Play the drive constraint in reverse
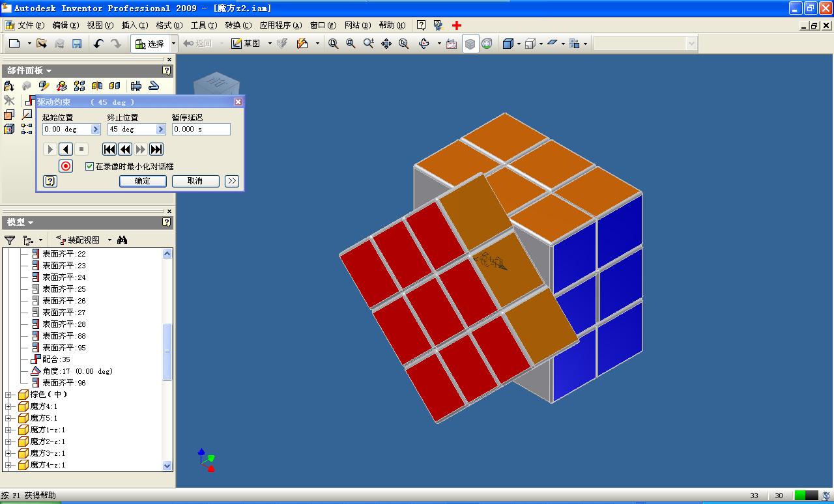 66,149
